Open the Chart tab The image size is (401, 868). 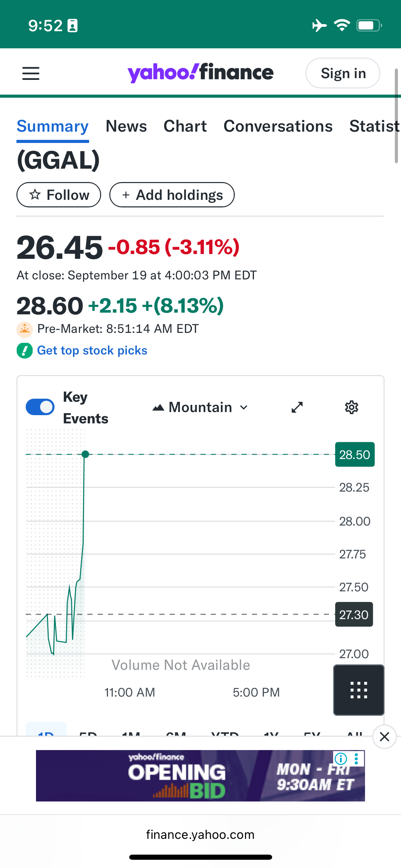(185, 126)
